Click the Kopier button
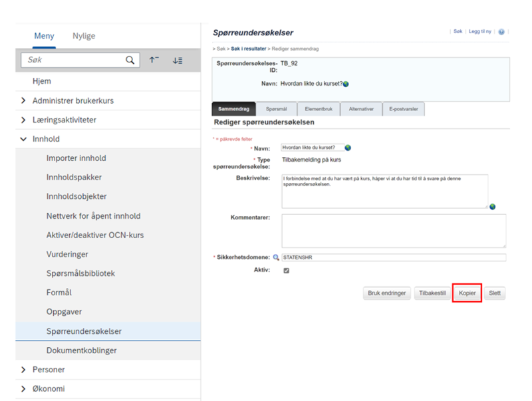 click(x=467, y=293)
